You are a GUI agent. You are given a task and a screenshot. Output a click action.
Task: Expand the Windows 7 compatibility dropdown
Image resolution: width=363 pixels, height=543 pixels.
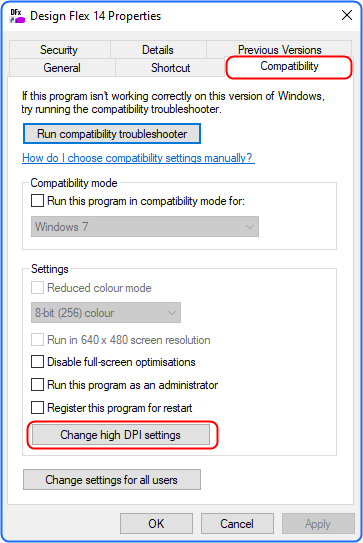coord(145,227)
